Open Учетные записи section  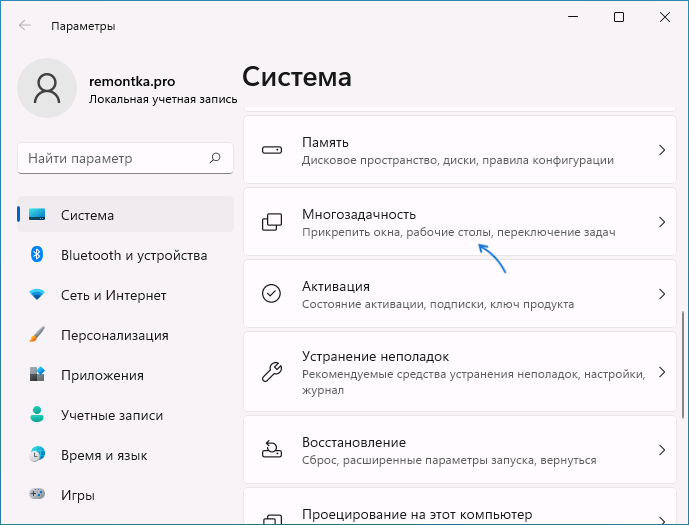point(125,414)
